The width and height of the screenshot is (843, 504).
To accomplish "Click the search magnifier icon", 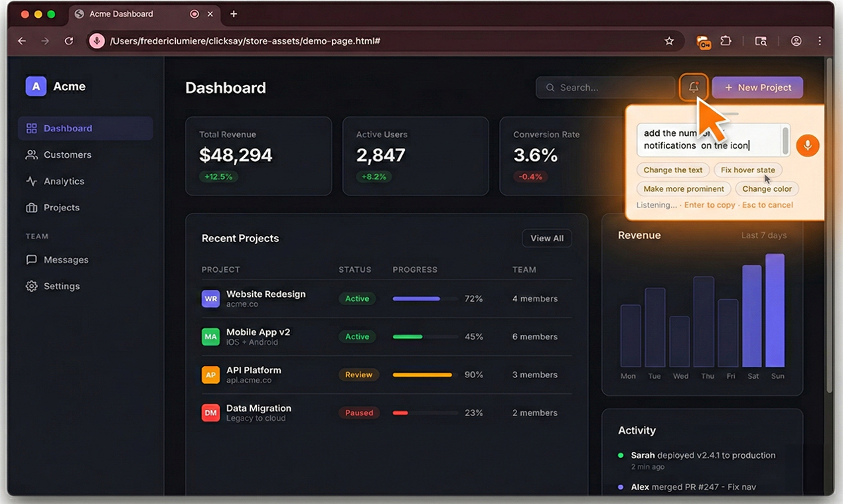I will (x=550, y=87).
